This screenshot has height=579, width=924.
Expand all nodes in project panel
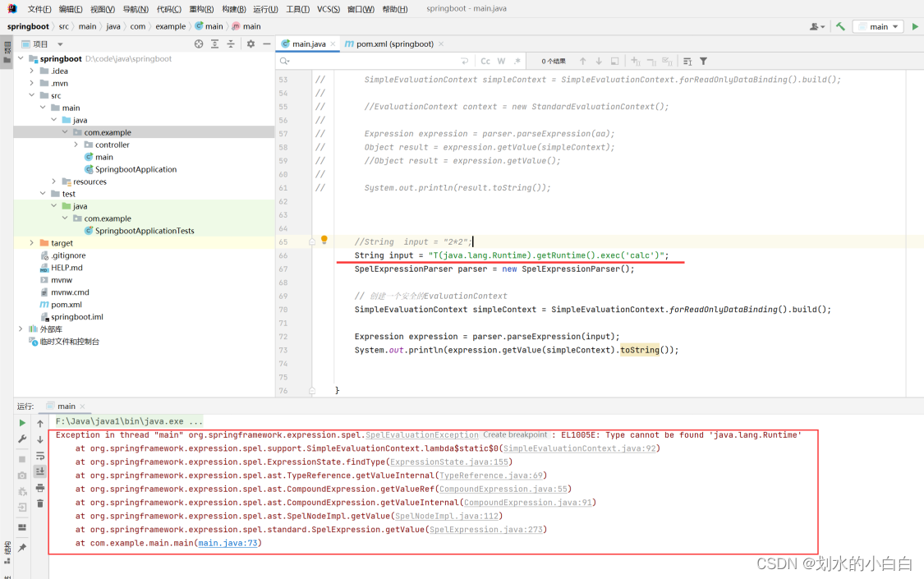pos(214,44)
